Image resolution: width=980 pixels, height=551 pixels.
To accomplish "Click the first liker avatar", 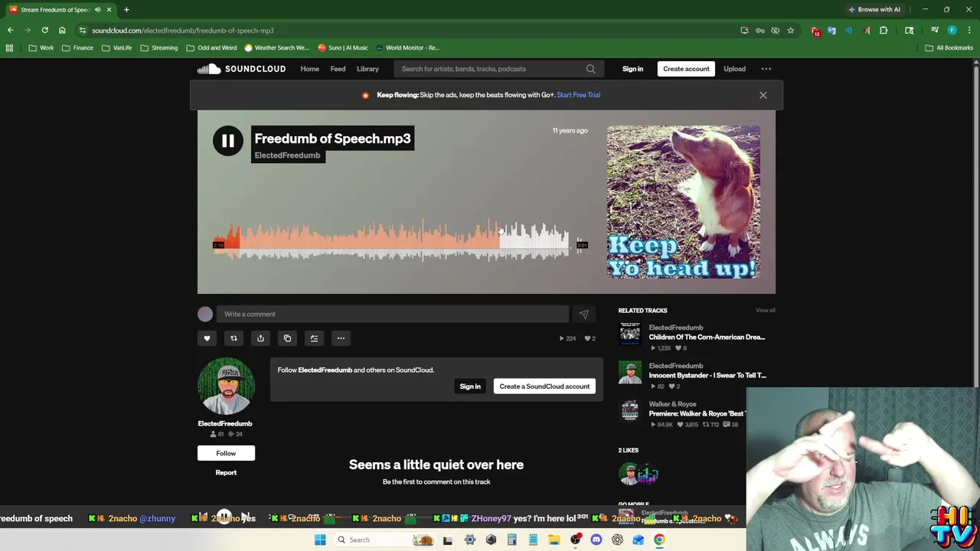I will click(x=629, y=474).
